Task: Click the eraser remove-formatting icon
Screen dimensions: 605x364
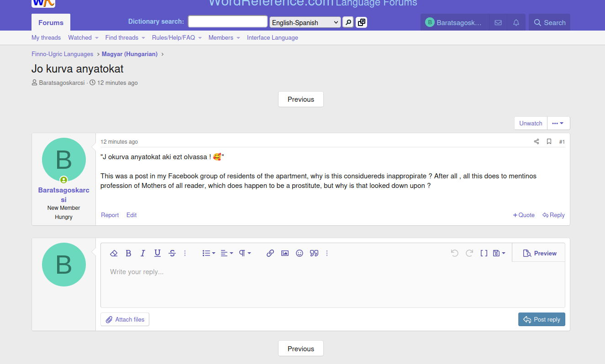Action: tap(114, 253)
